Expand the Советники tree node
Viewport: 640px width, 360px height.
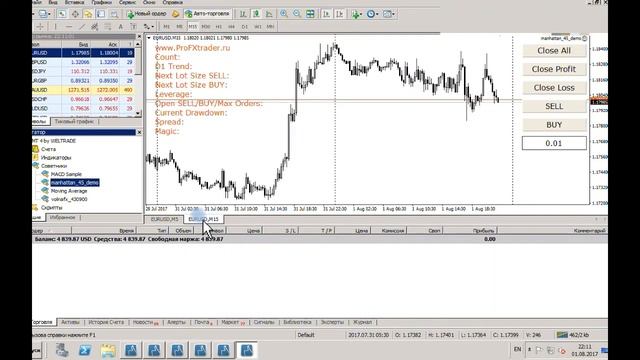(x=54, y=166)
